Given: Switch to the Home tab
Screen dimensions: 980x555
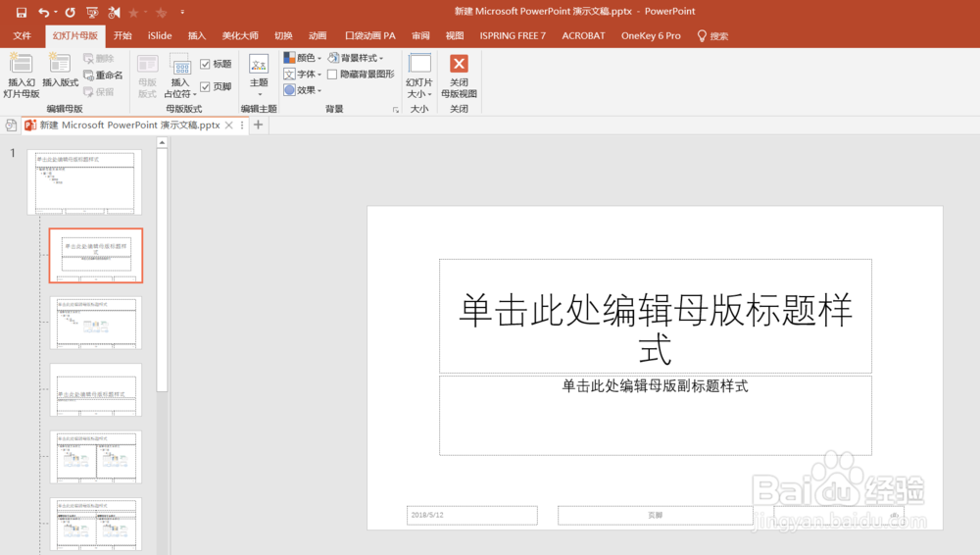Looking at the screenshot, I should (122, 35).
